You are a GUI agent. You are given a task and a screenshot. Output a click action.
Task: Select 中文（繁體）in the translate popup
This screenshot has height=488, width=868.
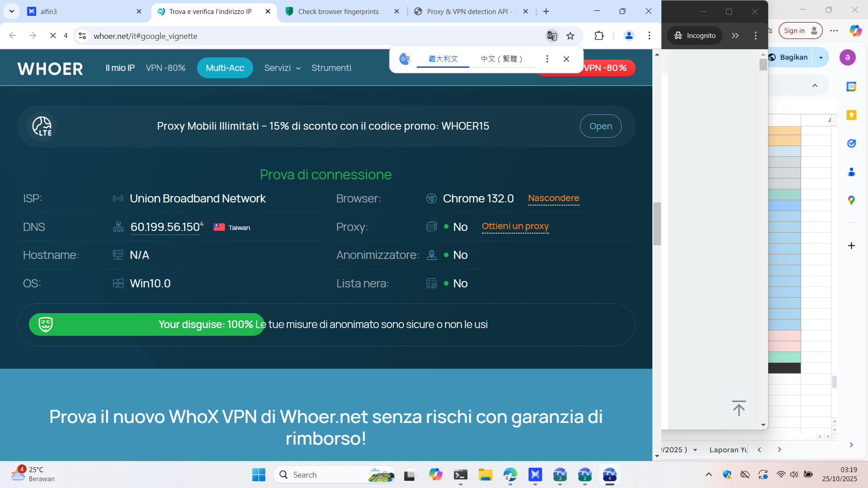tap(502, 59)
